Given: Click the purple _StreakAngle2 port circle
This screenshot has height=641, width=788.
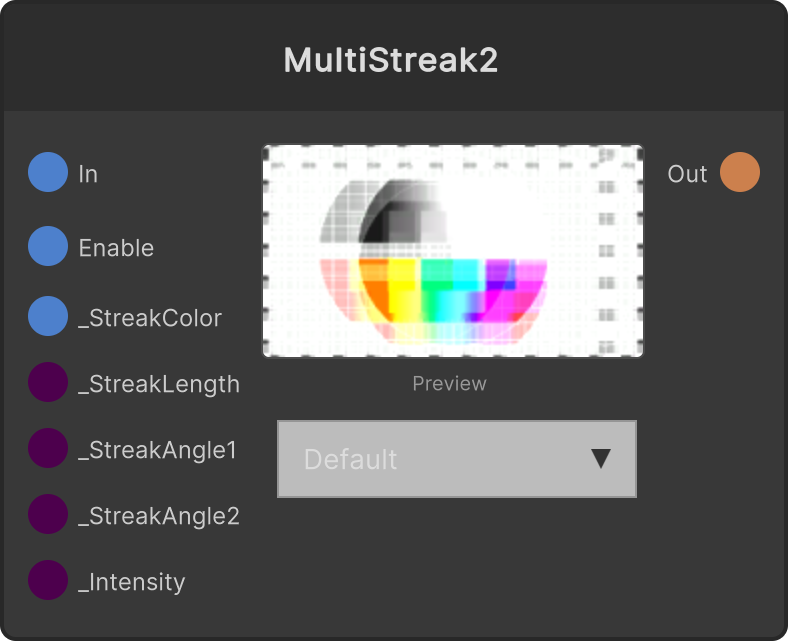Looking at the screenshot, I should point(48,514).
